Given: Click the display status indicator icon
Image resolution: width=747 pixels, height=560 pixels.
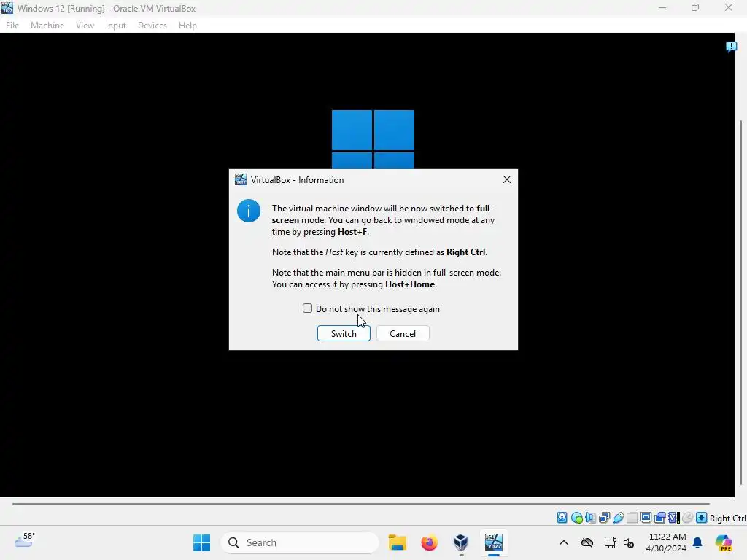Looking at the screenshot, I should point(646,518).
